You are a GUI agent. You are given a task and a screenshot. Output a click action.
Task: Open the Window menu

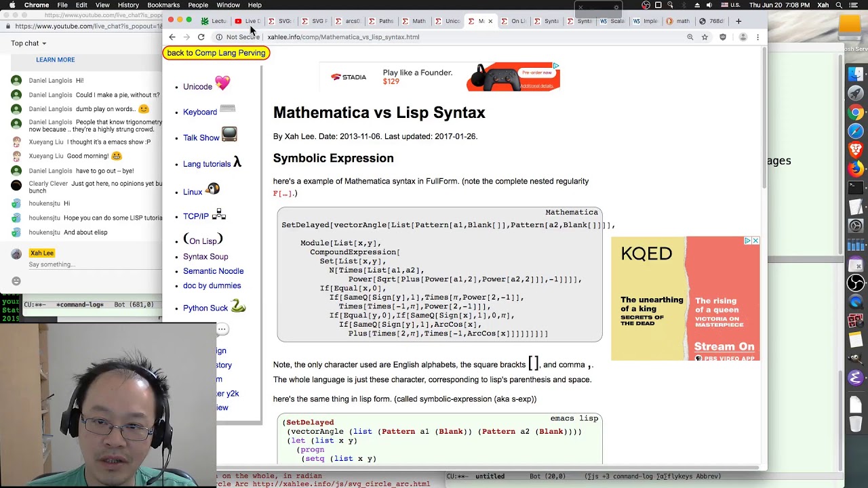pos(228,5)
